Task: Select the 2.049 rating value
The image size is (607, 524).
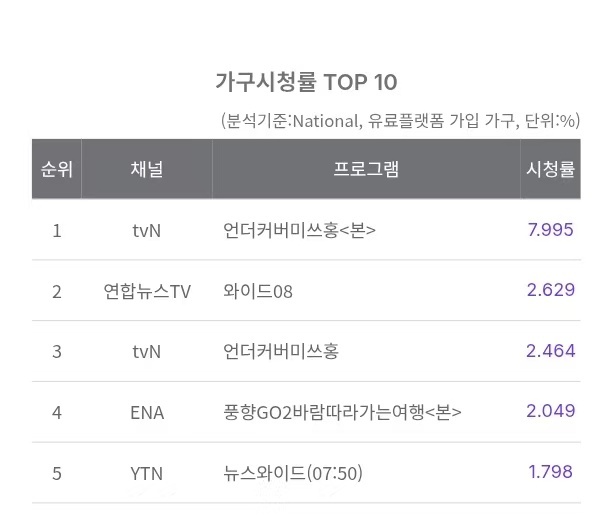Action: click(550, 411)
